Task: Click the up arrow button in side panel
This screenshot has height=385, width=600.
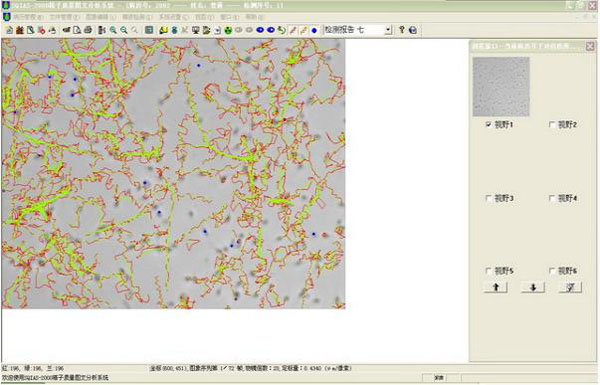Action: point(496,287)
